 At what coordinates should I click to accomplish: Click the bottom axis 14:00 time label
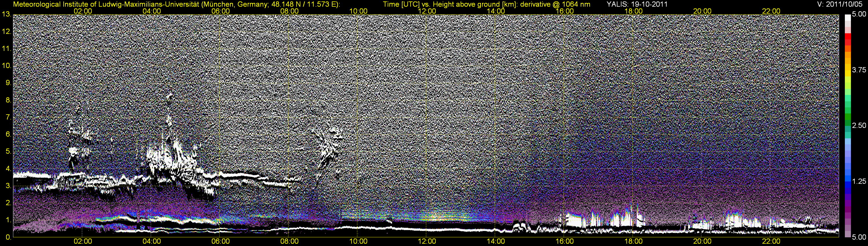coord(496,241)
